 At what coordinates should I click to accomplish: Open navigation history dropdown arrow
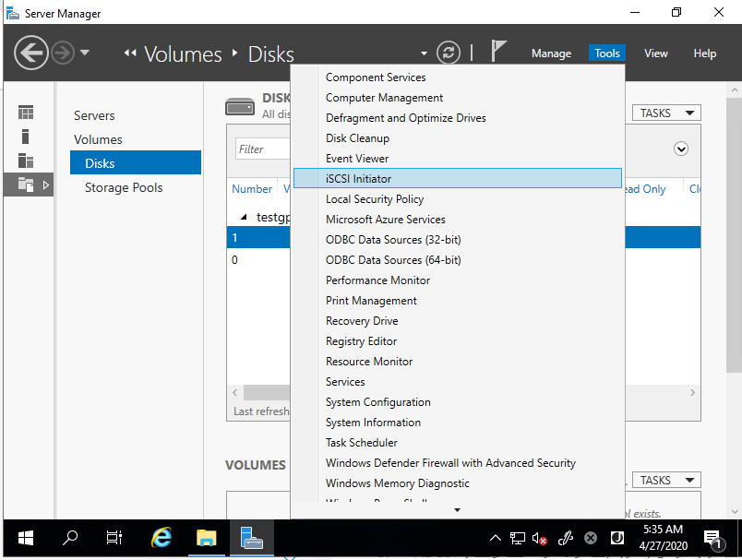click(85, 53)
